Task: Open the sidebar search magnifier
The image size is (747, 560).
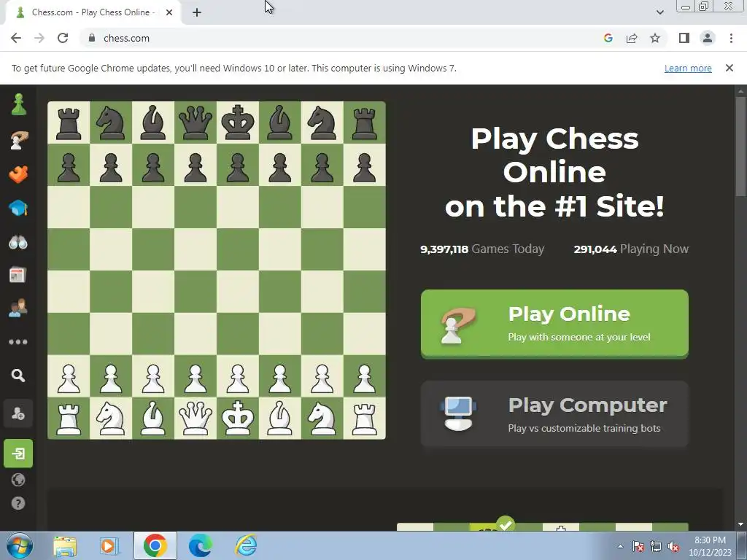Action: pyautogui.click(x=18, y=376)
